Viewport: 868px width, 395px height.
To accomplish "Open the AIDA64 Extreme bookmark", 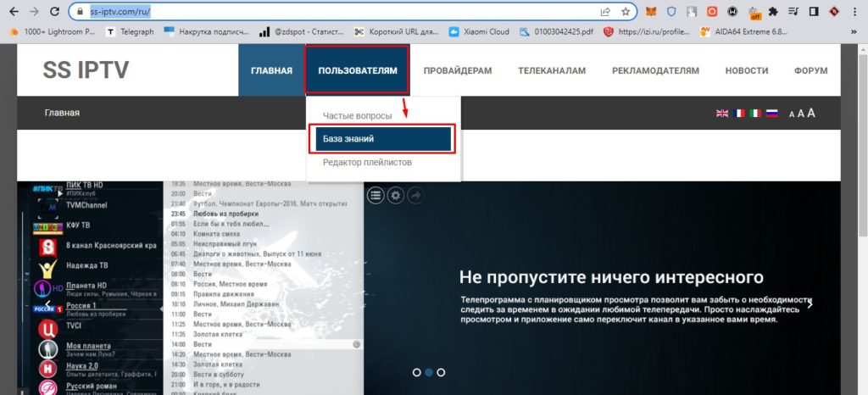I will tap(744, 31).
